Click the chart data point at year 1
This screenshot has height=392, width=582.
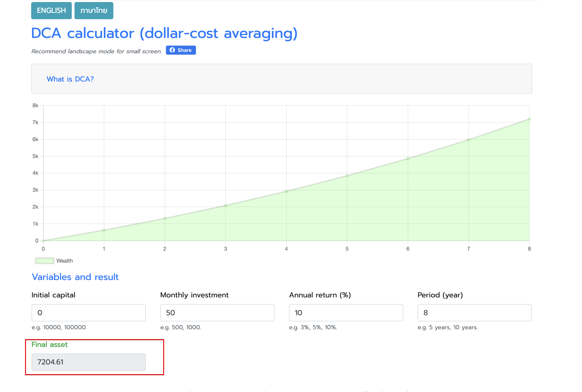(104, 230)
